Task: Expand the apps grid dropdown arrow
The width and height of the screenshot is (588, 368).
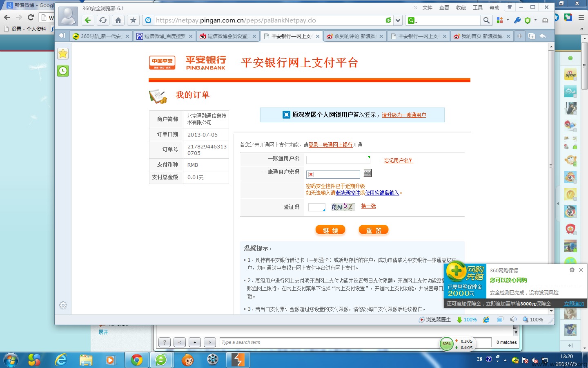Action: pos(508,20)
